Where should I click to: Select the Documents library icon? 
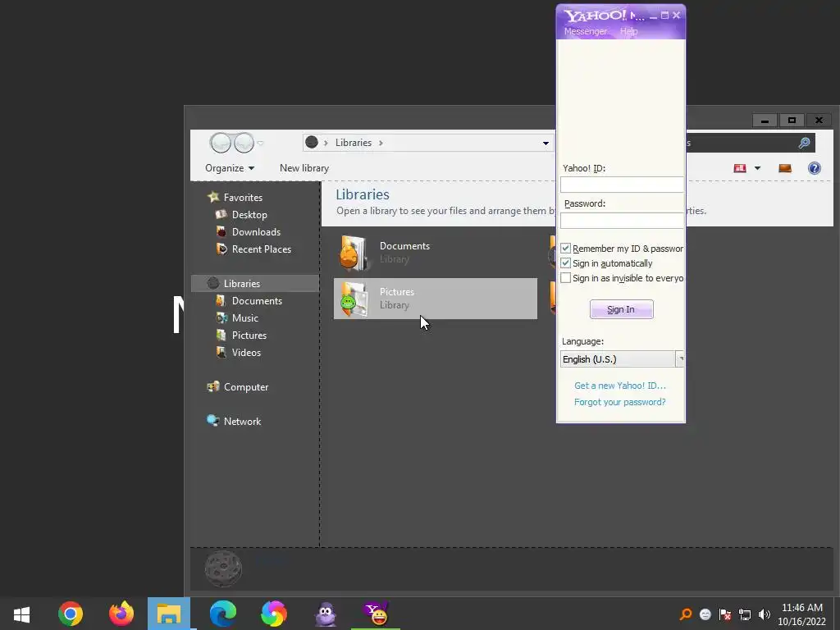point(354,253)
